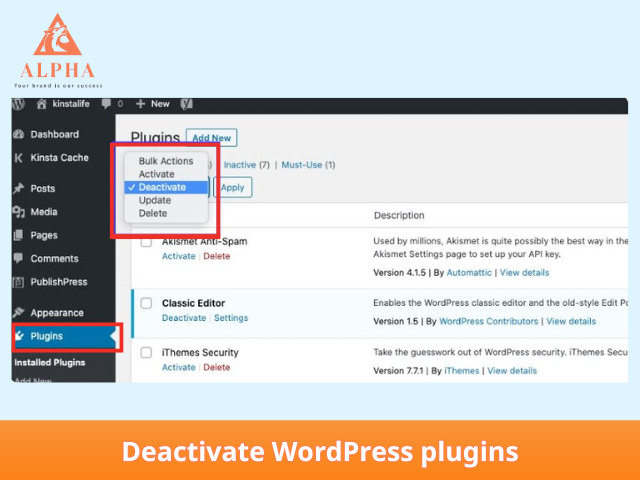Image resolution: width=640 pixels, height=480 pixels.
Task: Click the Add New button
Action: click(212, 138)
